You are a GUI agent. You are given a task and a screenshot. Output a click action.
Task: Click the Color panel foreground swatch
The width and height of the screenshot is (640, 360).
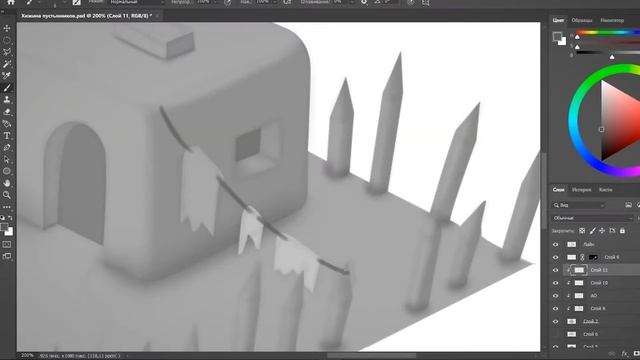pos(557,36)
